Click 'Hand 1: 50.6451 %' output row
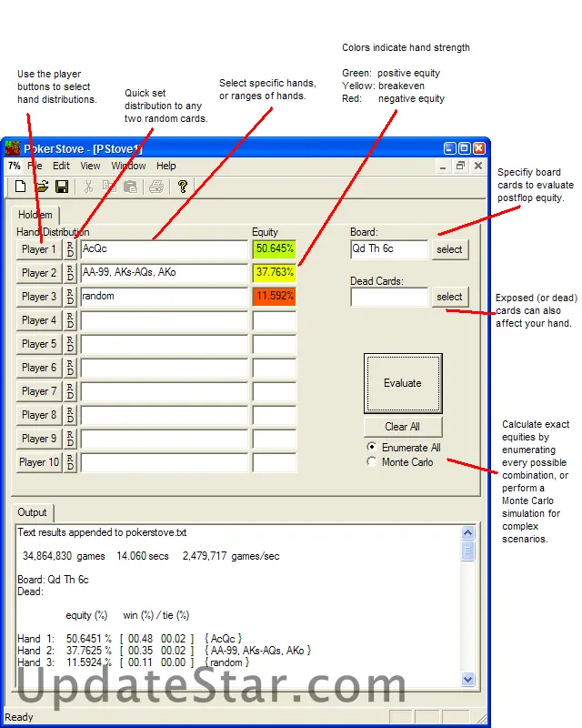The width and height of the screenshot is (582, 728). (x=130, y=639)
